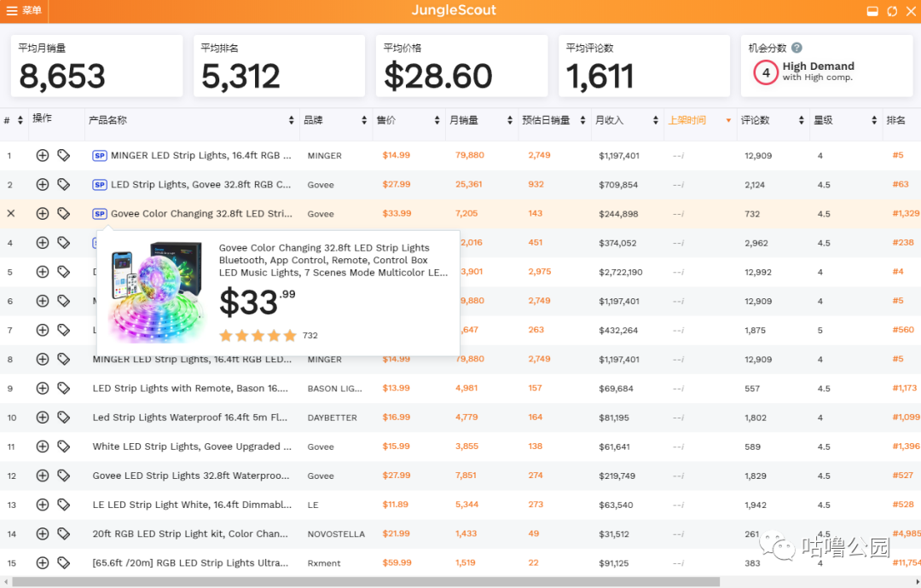Open product 20ft RGB LED Strip Light kit
921x588 pixels.
189,533
